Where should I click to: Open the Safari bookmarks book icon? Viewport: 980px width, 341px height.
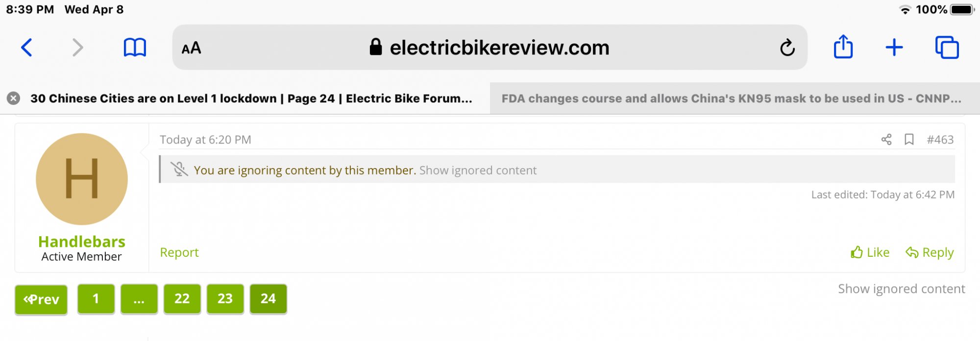(x=135, y=48)
